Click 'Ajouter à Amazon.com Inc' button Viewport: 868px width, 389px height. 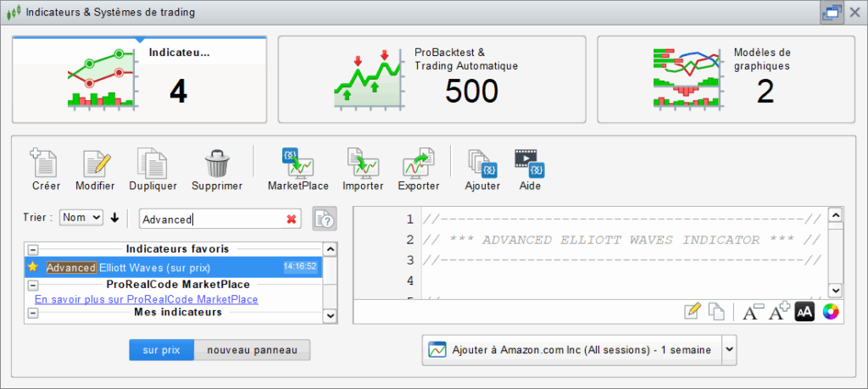pyautogui.click(x=571, y=349)
